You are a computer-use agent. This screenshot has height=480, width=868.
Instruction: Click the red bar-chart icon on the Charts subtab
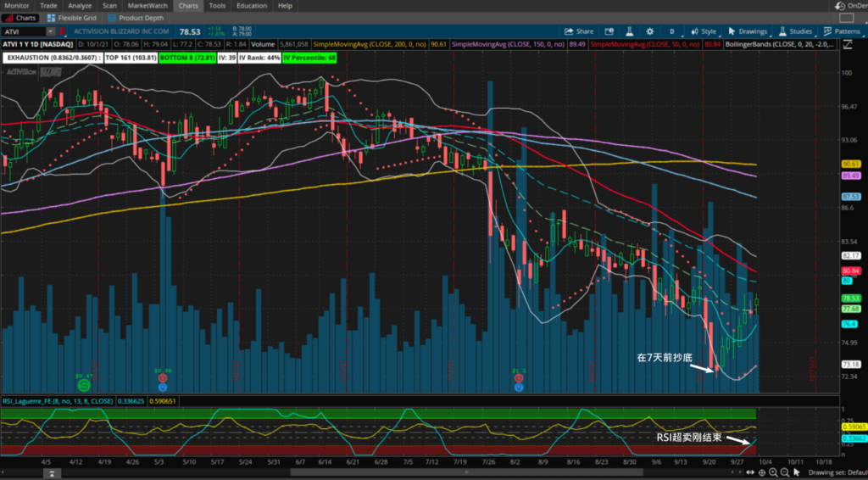pos(8,18)
